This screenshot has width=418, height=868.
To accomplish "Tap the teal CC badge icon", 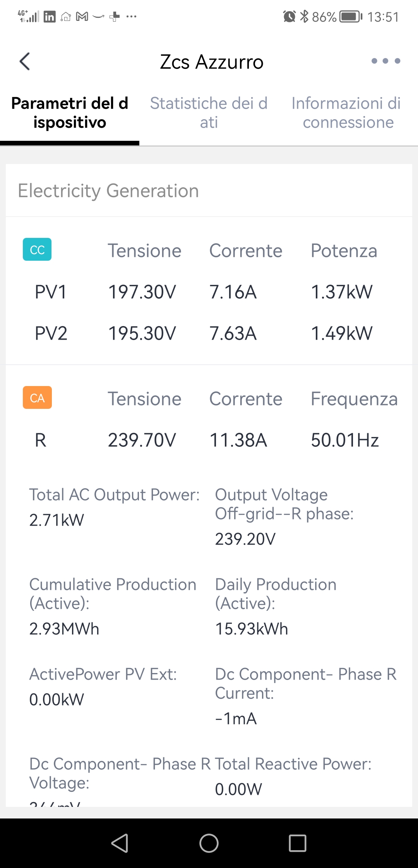I will [x=37, y=249].
